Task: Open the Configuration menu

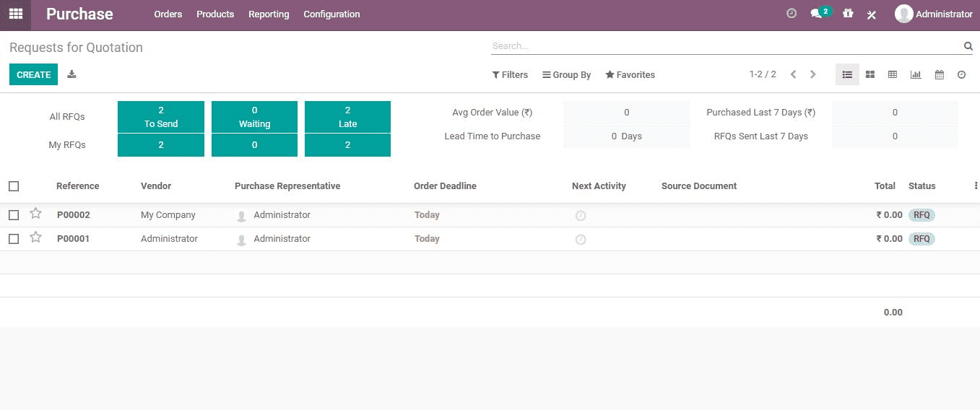Action: (331, 14)
